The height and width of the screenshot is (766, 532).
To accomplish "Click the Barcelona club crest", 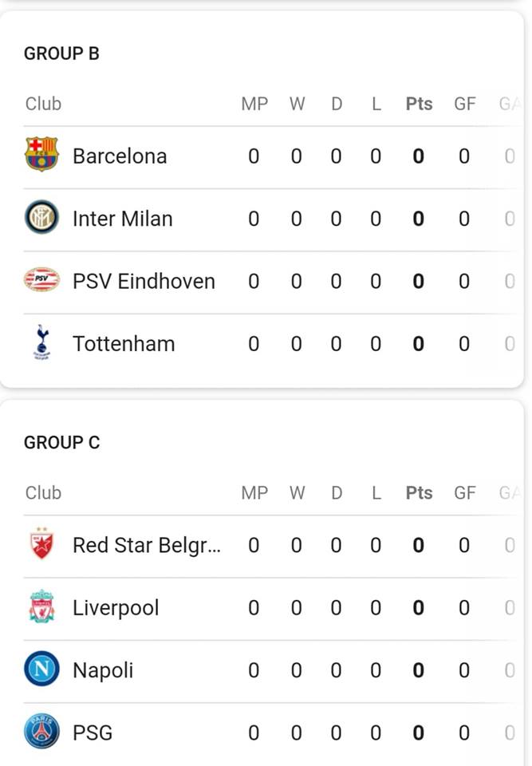I will tap(41, 154).
